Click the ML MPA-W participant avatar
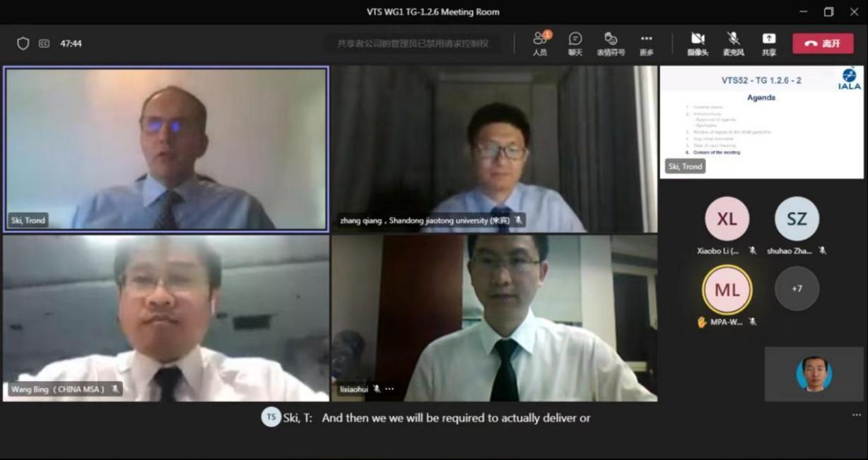868x460 pixels. click(x=727, y=288)
